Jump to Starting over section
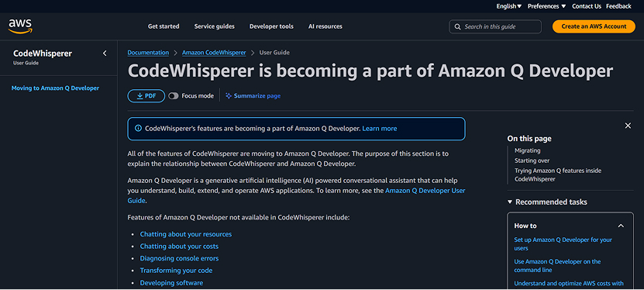Image resolution: width=644 pixels, height=290 pixels. [532, 161]
